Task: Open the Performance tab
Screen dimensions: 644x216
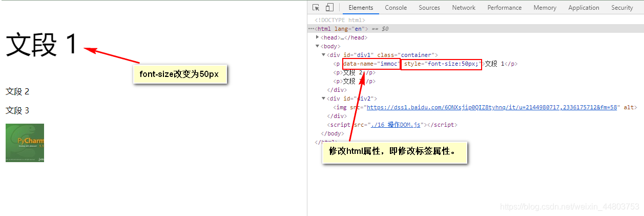Action: [505, 8]
